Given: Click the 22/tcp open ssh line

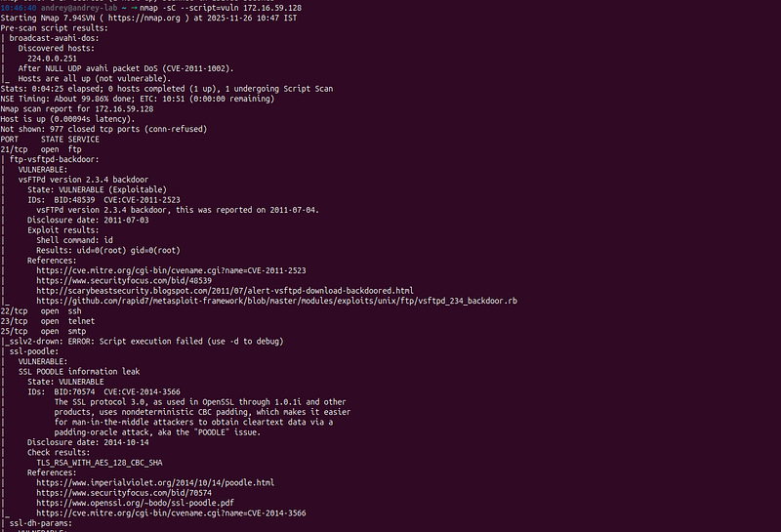Looking at the screenshot, I should 41,310.
